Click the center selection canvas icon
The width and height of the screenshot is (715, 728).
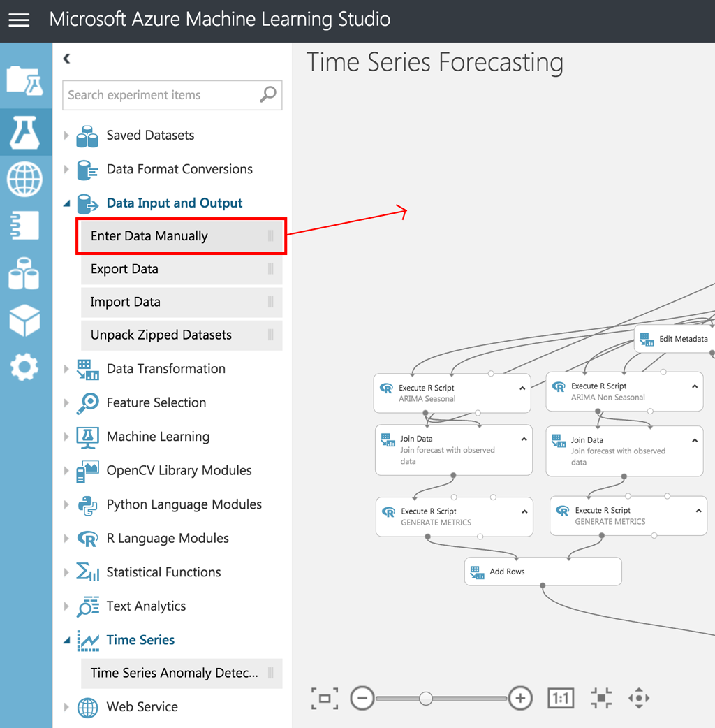601,698
